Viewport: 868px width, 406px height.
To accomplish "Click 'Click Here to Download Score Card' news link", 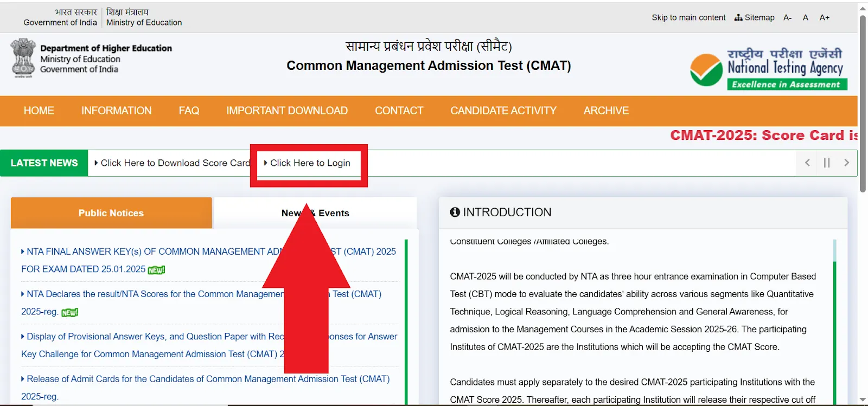I will pos(172,163).
